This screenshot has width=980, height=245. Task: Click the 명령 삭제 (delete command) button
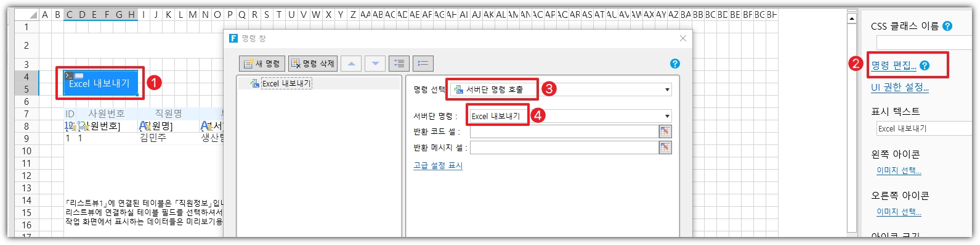click(x=312, y=64)
